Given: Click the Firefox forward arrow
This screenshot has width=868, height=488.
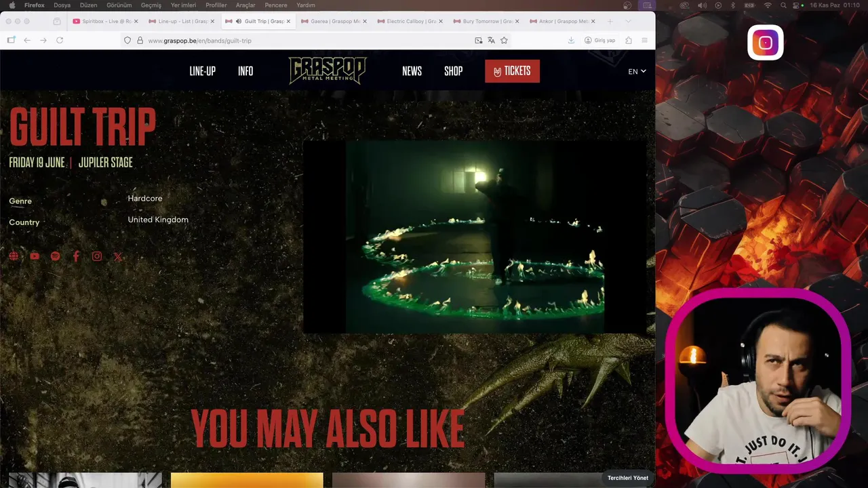Looking at the screenshot, I should [43, 40].
